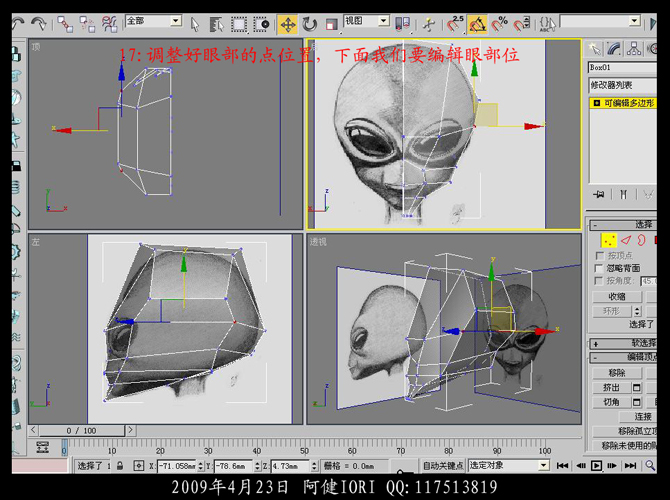This screenshot has width=670, height=500.
Task: Enable the 按角度 checkbox
Action: [x=598, y=280]
